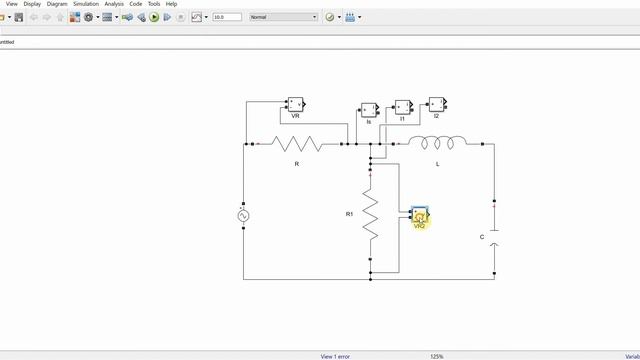Expand the Model Explorer dropdown arrow

tap(116, 17)
